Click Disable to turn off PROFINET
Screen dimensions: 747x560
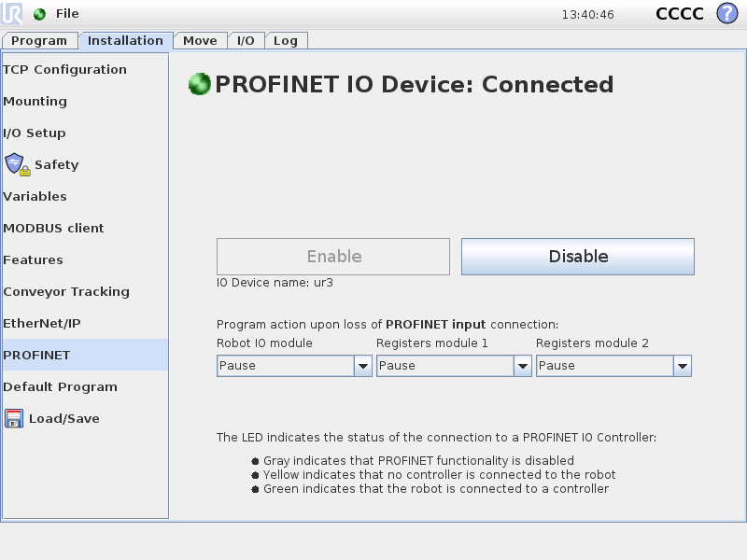click(x=577, y=257)
